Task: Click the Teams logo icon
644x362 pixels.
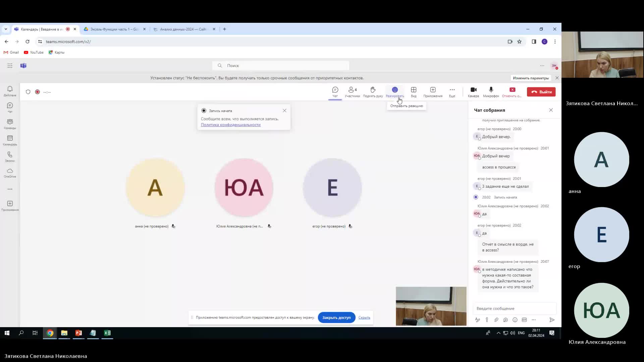Action: pos(23,66)
